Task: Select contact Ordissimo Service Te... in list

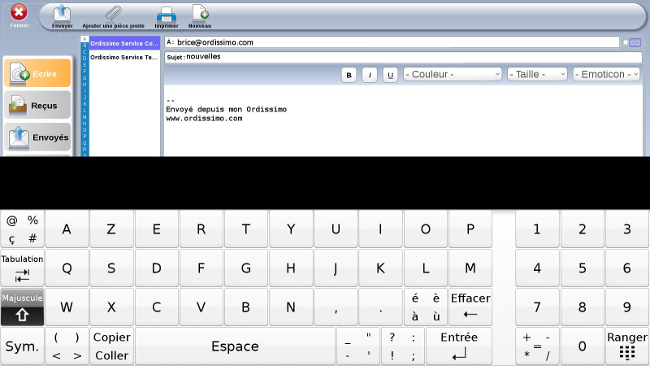Action: 124,57
